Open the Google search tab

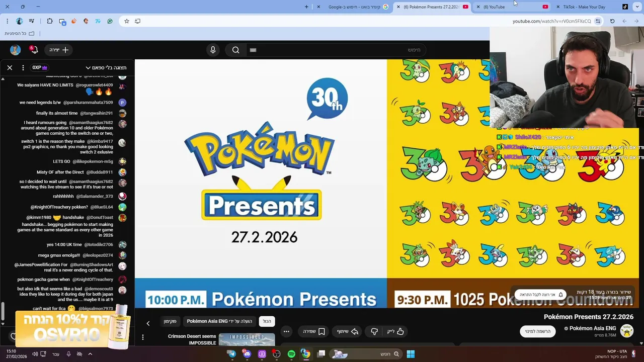pos(354,7)
